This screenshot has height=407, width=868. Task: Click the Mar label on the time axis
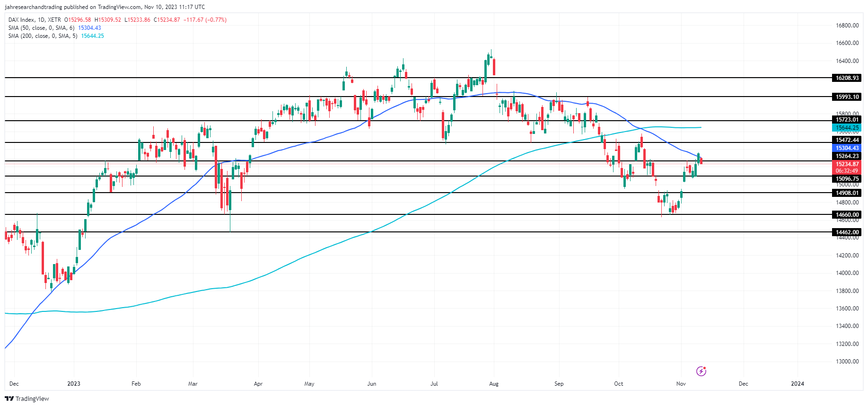193,384
